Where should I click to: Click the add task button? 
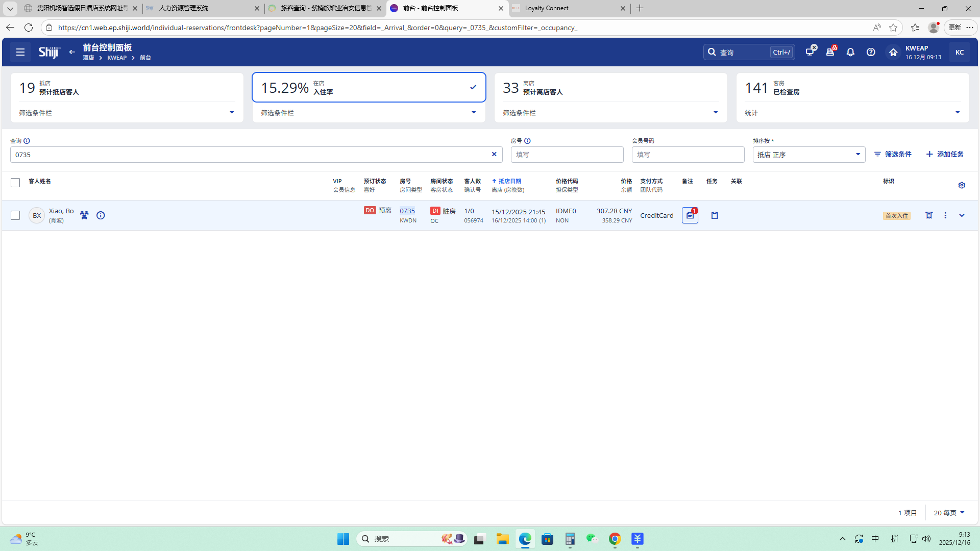[x=945, y=154]
